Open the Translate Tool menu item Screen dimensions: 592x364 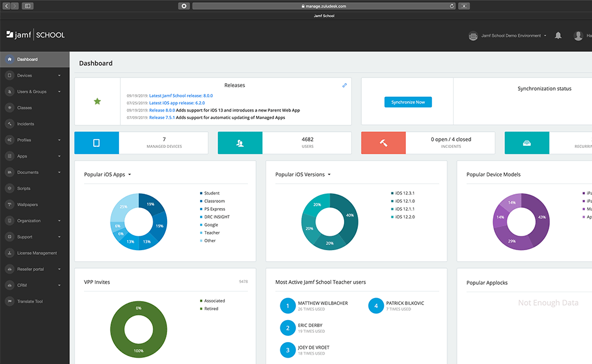click(35, 302)
